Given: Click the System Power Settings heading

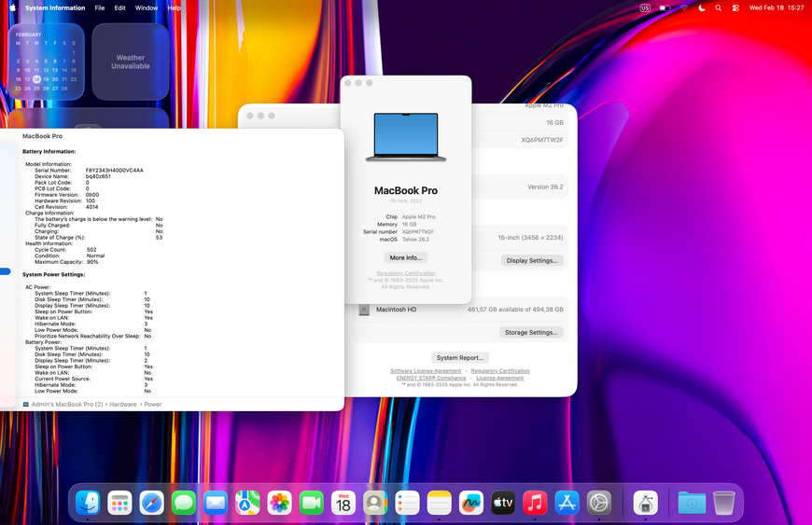Looking at the screenshot, I should 53,275.
